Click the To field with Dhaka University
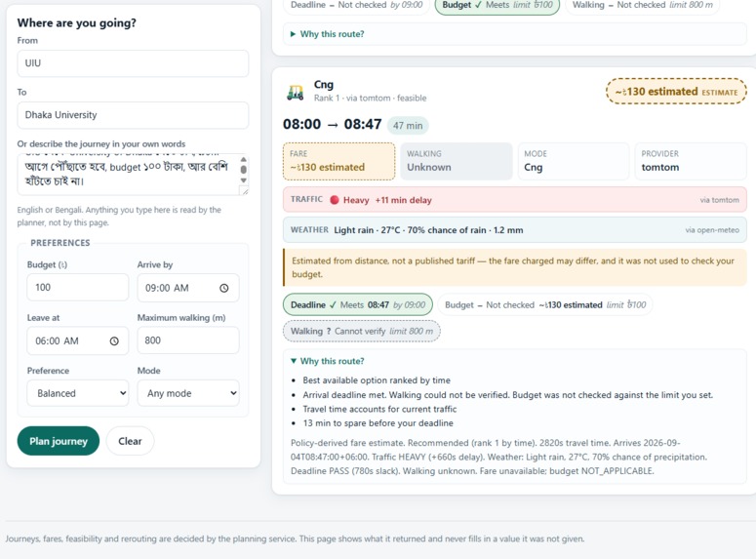The width and height of the screenshot is (756, 559). (x=133, y=115)
